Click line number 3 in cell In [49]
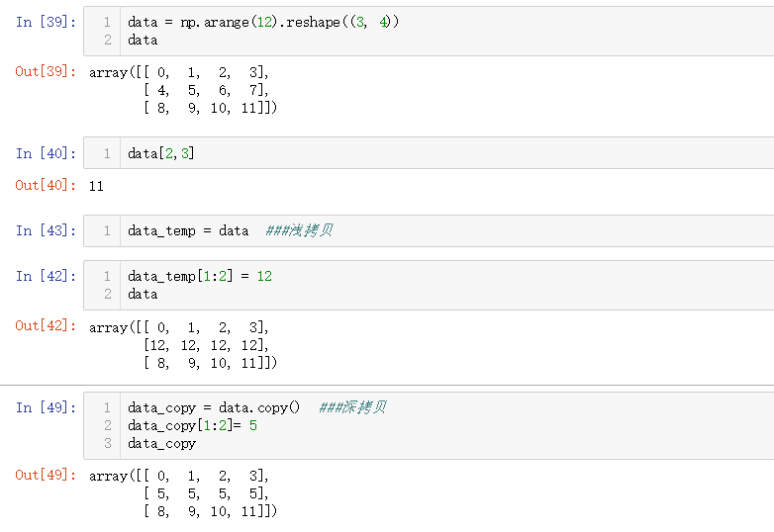Viewport: 774px width, 532px height. point(108,444)
